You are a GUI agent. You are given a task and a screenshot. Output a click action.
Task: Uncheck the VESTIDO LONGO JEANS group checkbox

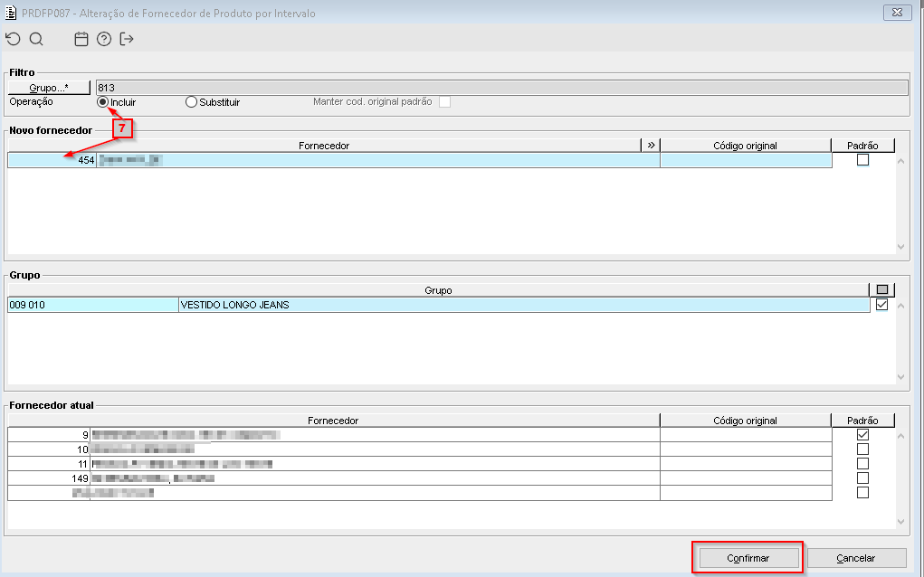point(882,305)
